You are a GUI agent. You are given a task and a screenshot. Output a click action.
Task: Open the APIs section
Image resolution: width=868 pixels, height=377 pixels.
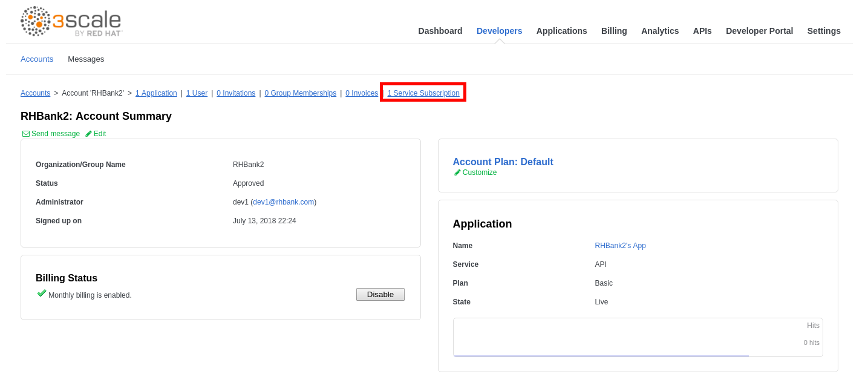pyautogui.click(x=702, y=31)
